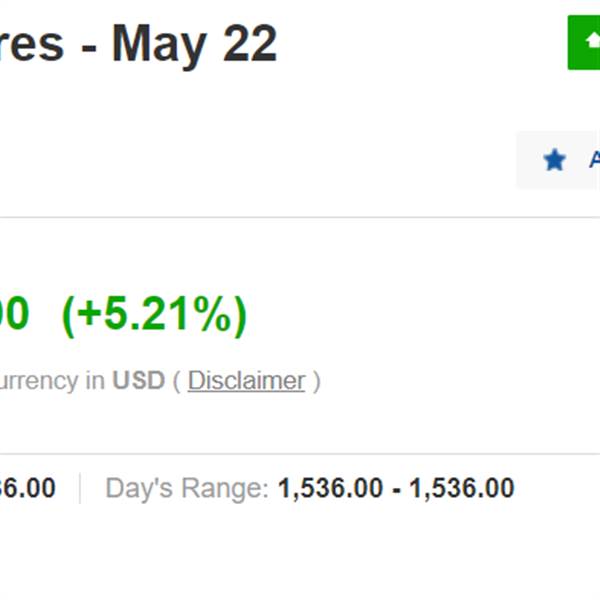Click the grey 'urrency in' text
Screen dimensions: 600x600
[x=52, y=381]
